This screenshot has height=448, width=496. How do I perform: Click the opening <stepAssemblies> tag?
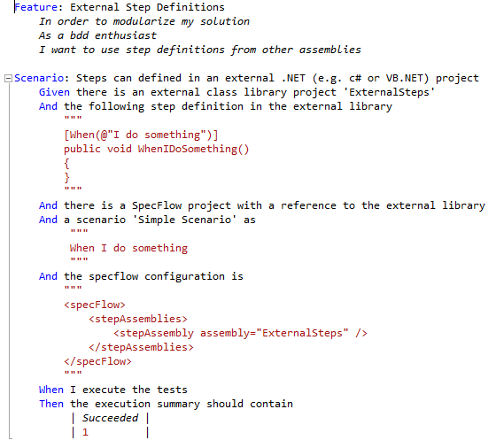(x=138, y=319)
